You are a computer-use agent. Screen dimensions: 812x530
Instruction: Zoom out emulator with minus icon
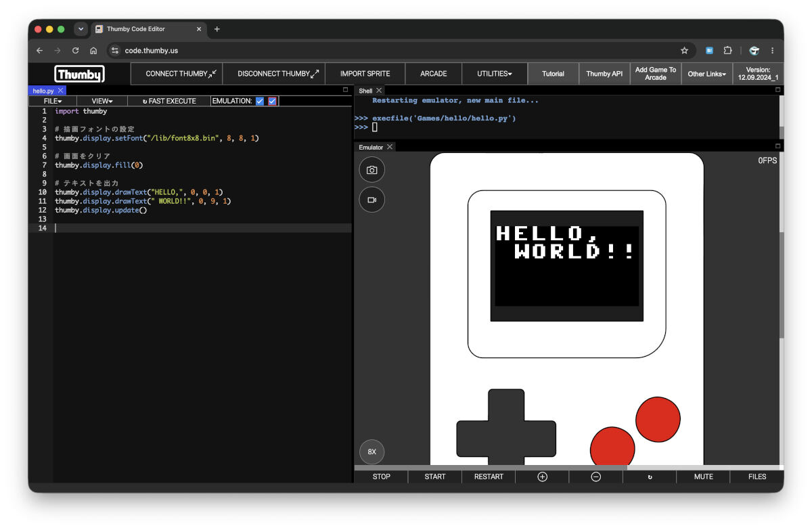[x=595, y=477]
